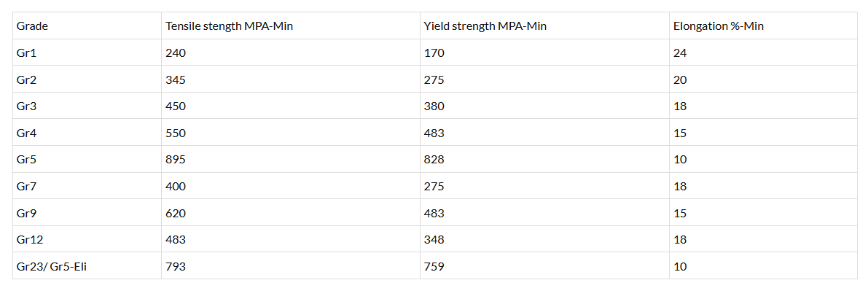
Task: Select the Gr3 grade cell
Action: [27, 106]
